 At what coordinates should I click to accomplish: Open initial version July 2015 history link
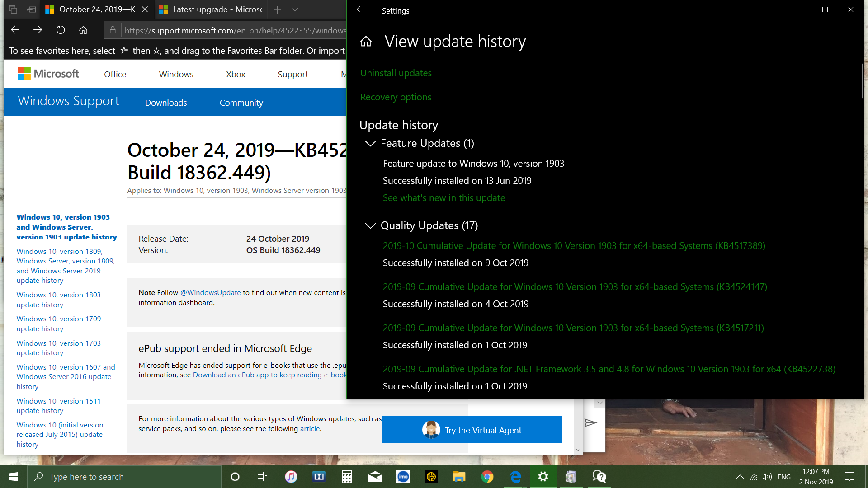[60, 434]
